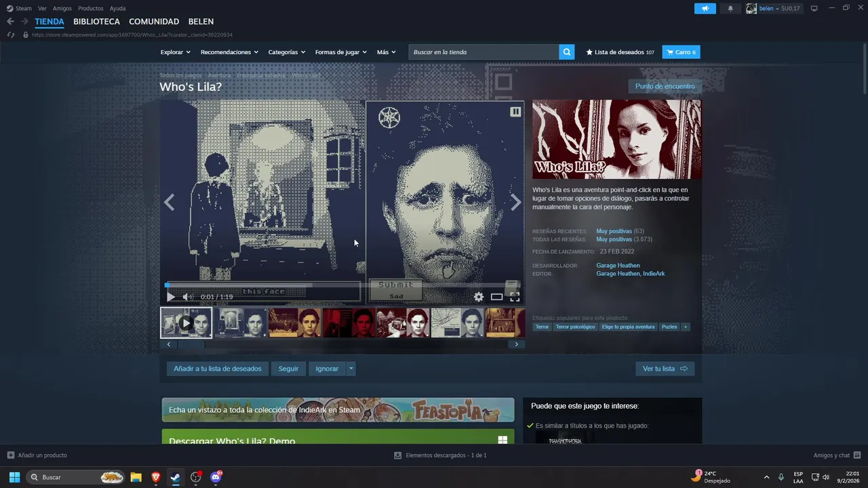868x488 pixels.
Task: Open the Ver menu
Action: tap(43, 8)
